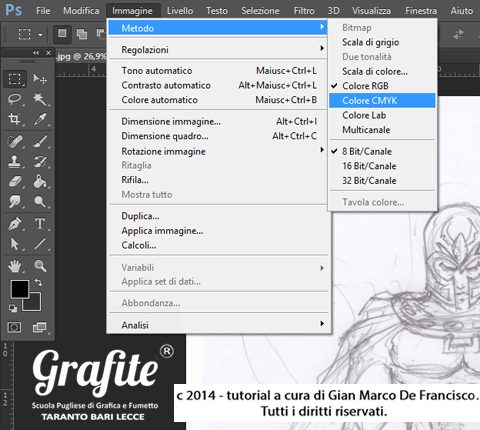Select the History Brush tool

[40, 162]
